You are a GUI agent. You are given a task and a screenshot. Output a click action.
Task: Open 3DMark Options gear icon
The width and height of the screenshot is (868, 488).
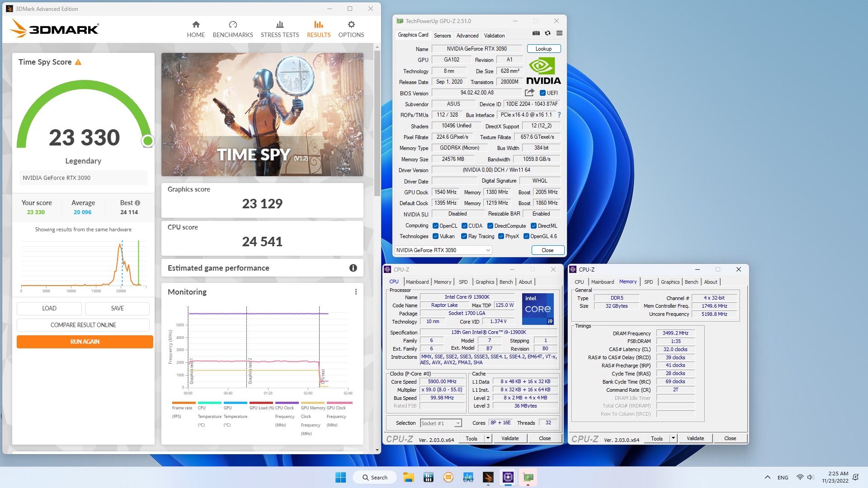(x=351, y=24)
